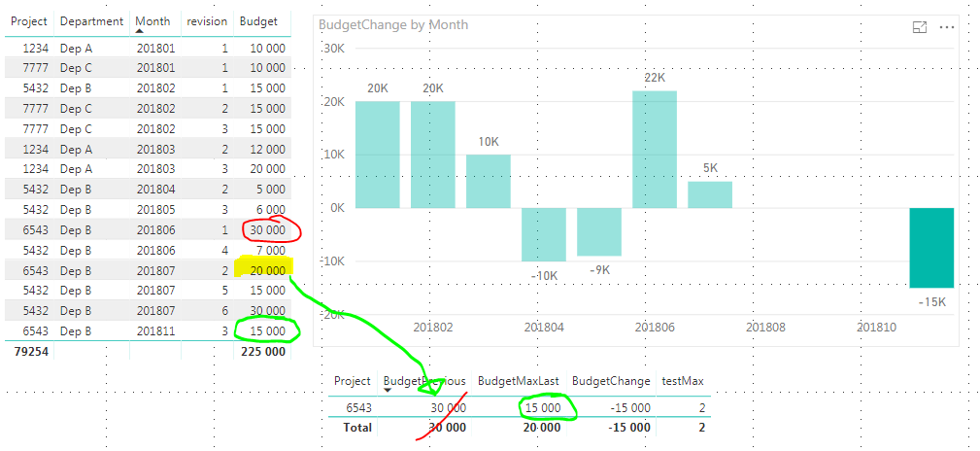Click the 201810 x-axis label
The width and height of the screenshot is (980, 451).
click(x=877, y=328)
